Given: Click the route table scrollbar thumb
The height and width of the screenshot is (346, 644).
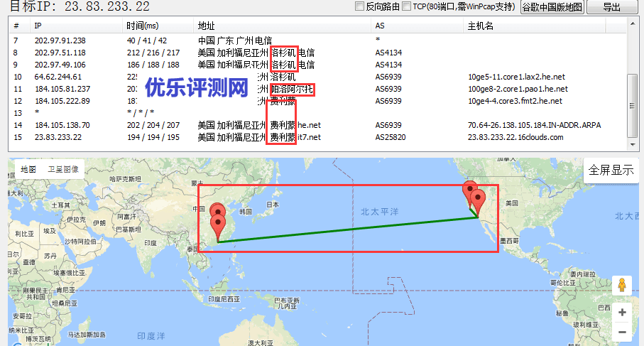Looking at the screenshot, I should (x=633, y=106).
